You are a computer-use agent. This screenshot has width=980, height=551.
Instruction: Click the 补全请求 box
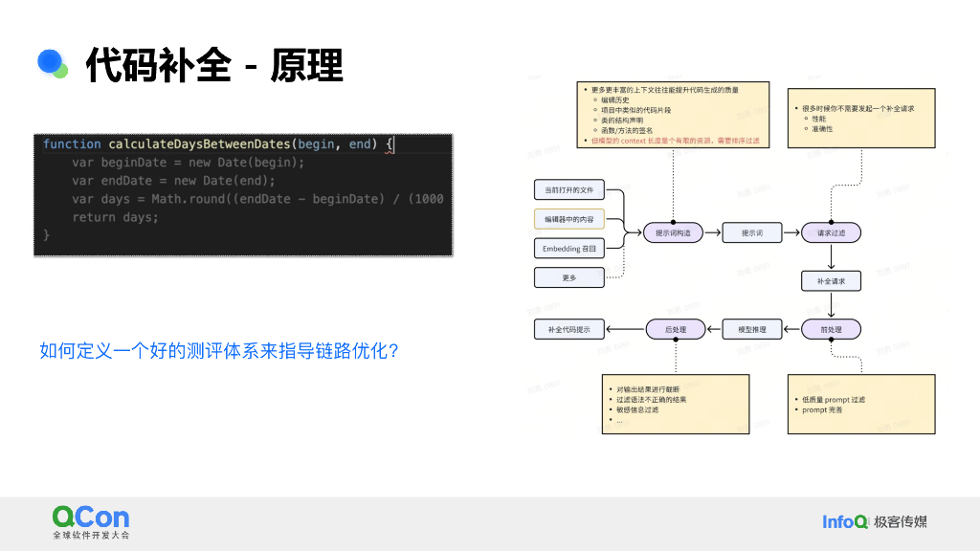(x=832, y=281)
